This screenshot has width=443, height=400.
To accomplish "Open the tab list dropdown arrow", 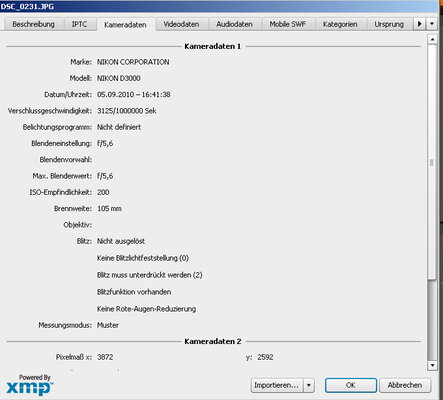I will click(x=432, y=24).
